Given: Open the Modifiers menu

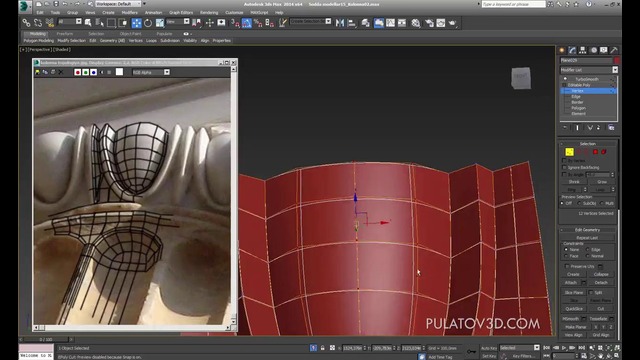Looking at the screenshot, I should point(129,13).
